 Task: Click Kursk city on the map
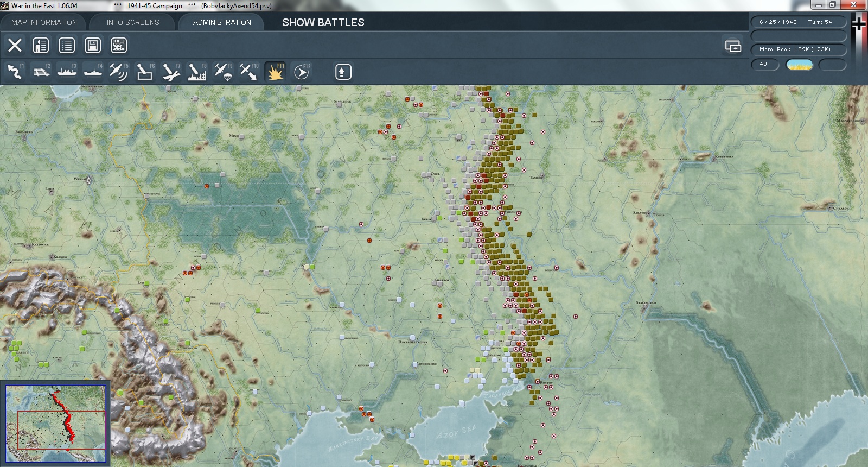(428, 219)
